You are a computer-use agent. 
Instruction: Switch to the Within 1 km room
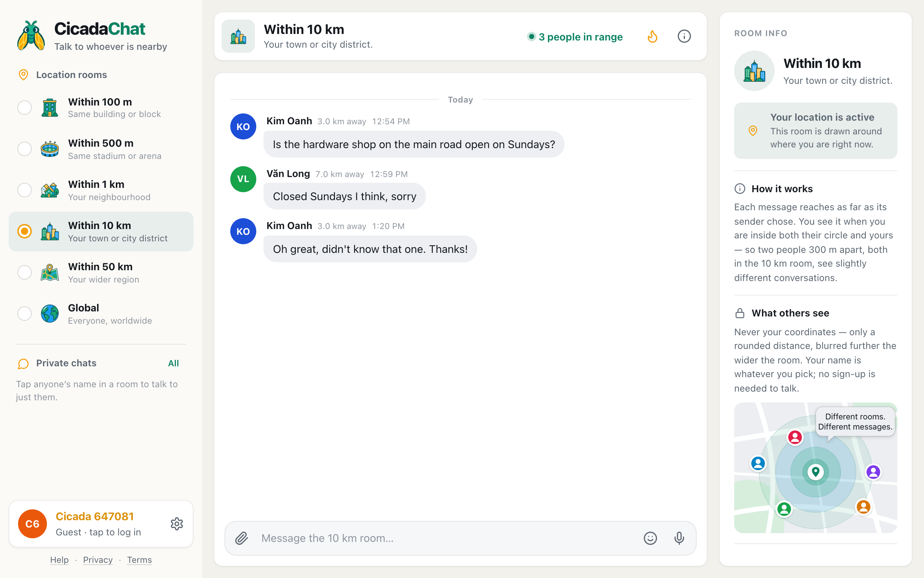pyautogui.click(x=101, y=190)
